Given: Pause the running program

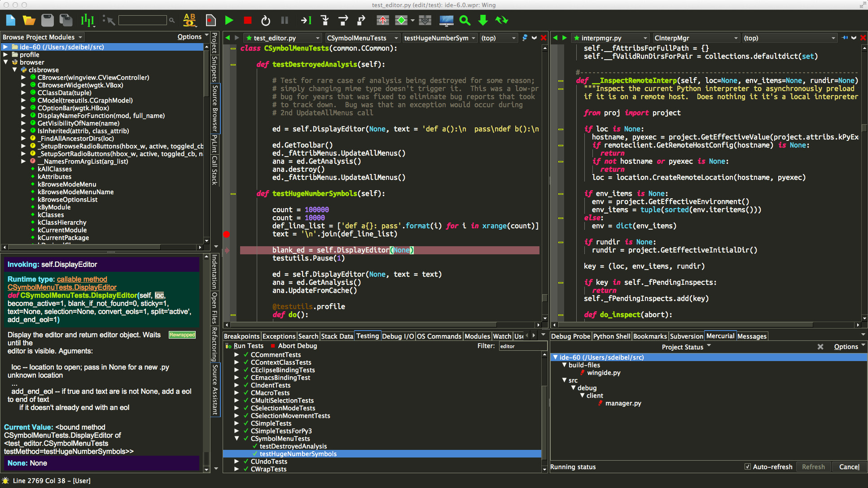Looking at the screenshot, I should (284, 20).
